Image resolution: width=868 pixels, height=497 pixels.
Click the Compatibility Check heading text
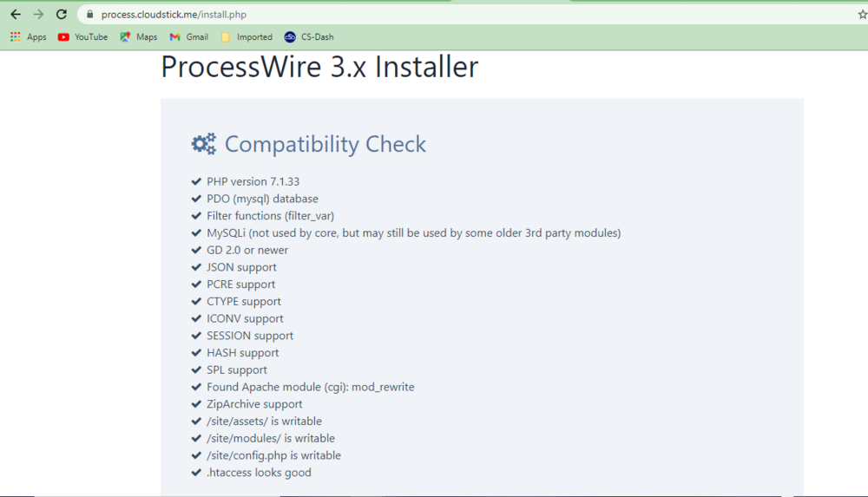pyautogui.click(x=325, y=144)
